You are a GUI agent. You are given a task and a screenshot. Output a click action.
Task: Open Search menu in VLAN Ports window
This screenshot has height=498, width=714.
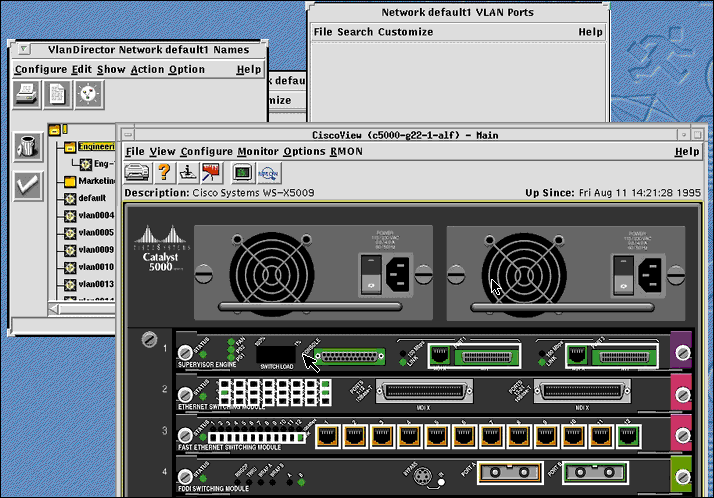pos(355,32)
